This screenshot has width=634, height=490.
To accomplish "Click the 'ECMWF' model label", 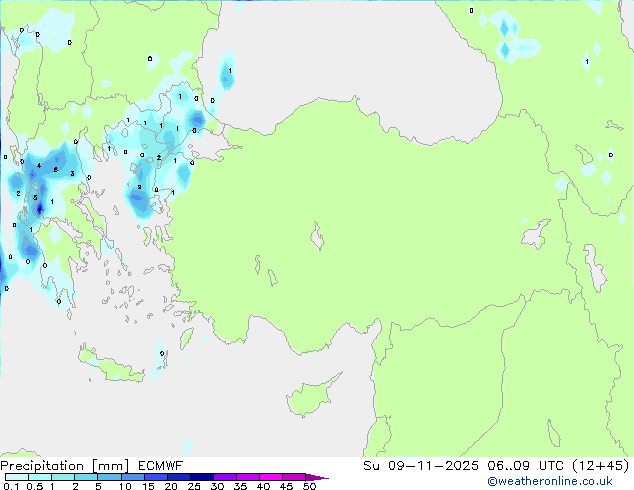I will (x=161, y=466).
